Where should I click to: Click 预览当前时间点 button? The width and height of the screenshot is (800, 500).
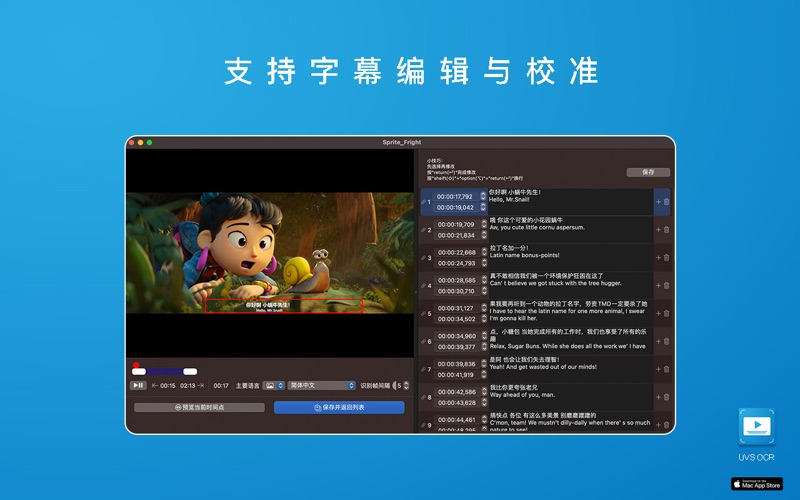pos(199,407)
